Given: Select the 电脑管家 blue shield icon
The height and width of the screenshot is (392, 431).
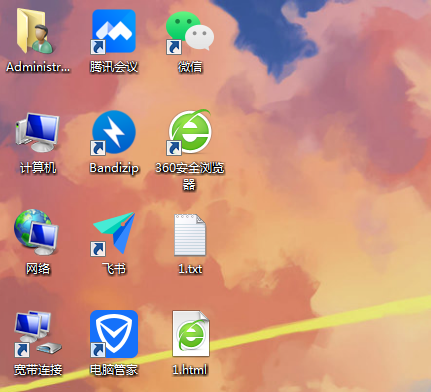Looking at the screenshot, I should click(114, 334).
